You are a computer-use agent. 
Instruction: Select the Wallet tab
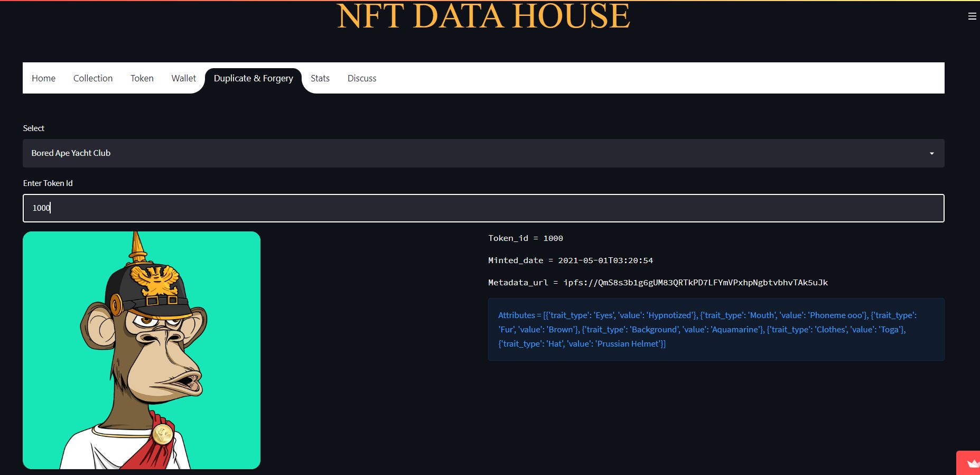coord(183,78)
